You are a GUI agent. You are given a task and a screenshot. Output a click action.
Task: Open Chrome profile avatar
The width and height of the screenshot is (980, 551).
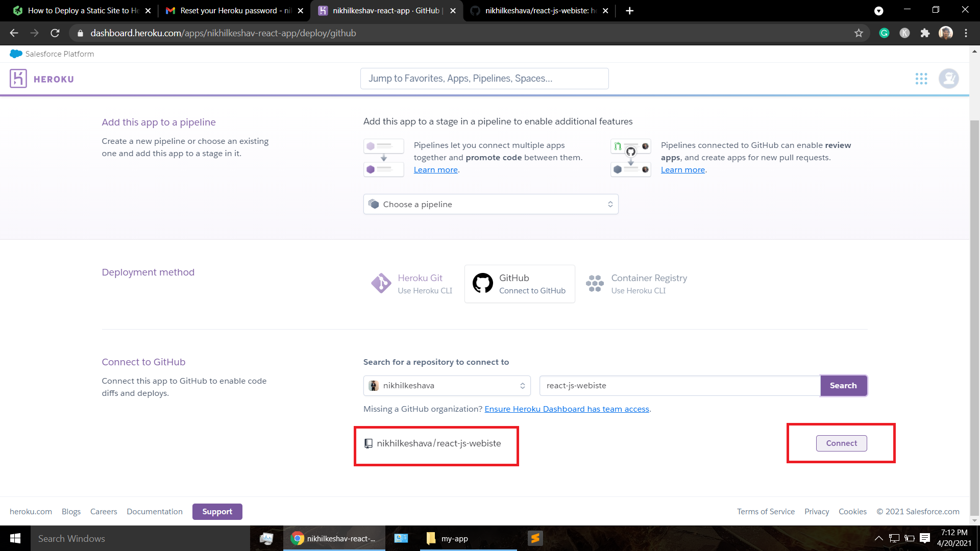(x=945, y=33)
